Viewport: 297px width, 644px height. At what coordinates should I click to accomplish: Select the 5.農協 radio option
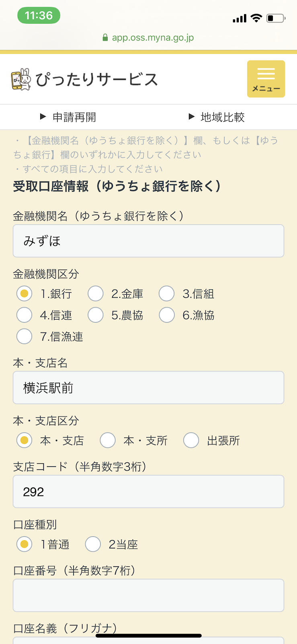(x=96, y=315)
